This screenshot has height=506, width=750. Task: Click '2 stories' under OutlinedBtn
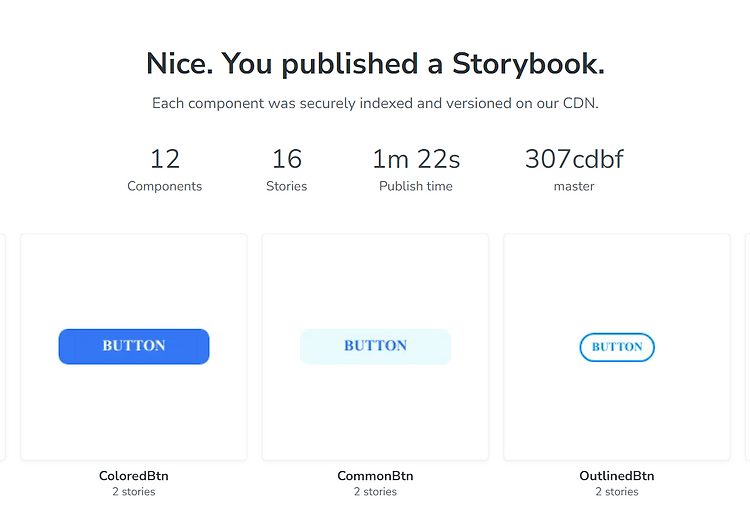(x=617, y=492)
